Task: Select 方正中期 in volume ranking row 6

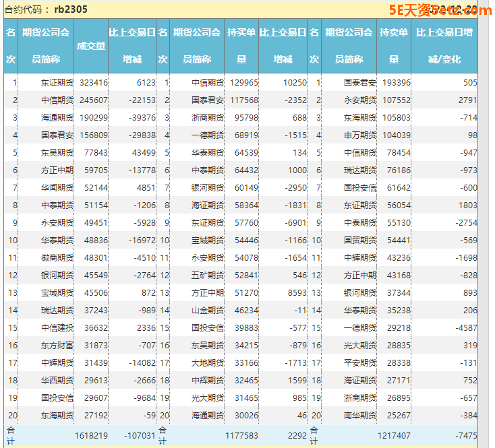Action: click(x=57, y=170)
